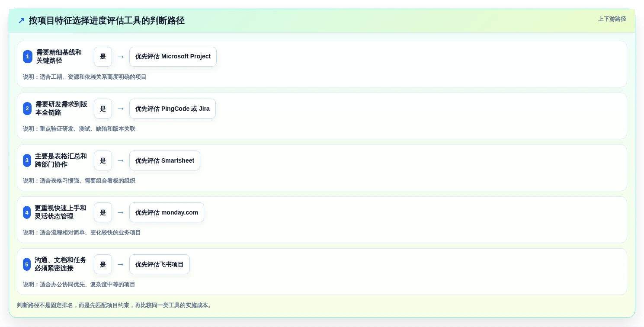
Task: Click the 沟通、文档和任务必须紧密连接 condition text
Action: coord(61,264)
